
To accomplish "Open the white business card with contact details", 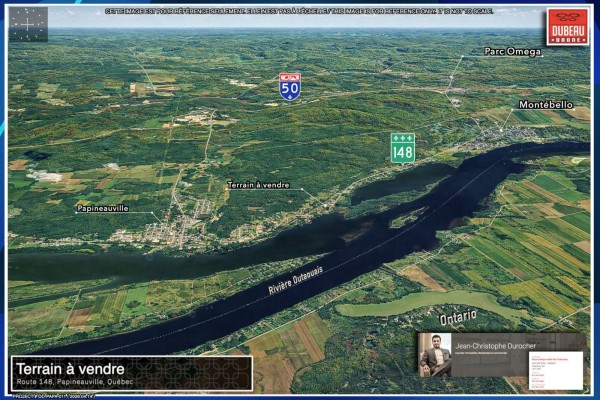I will (x=556, y=371).
